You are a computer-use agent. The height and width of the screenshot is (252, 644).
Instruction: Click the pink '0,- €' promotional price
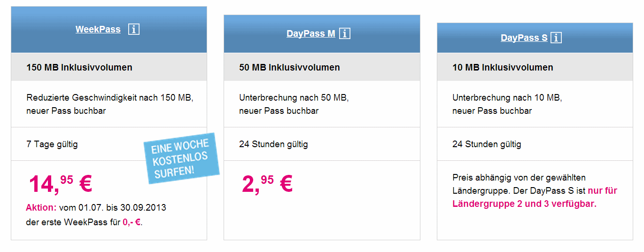pos(132,222)
